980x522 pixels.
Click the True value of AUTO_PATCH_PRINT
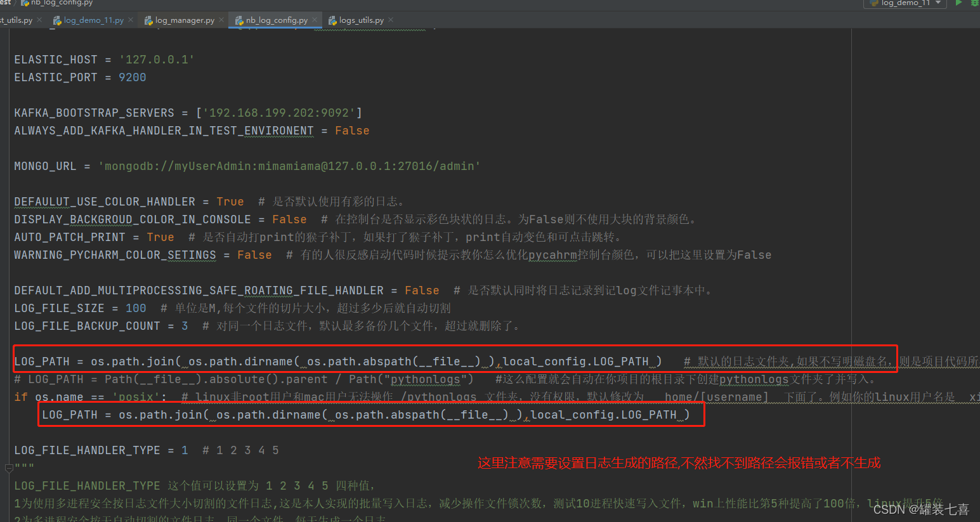tap(160, 237)
